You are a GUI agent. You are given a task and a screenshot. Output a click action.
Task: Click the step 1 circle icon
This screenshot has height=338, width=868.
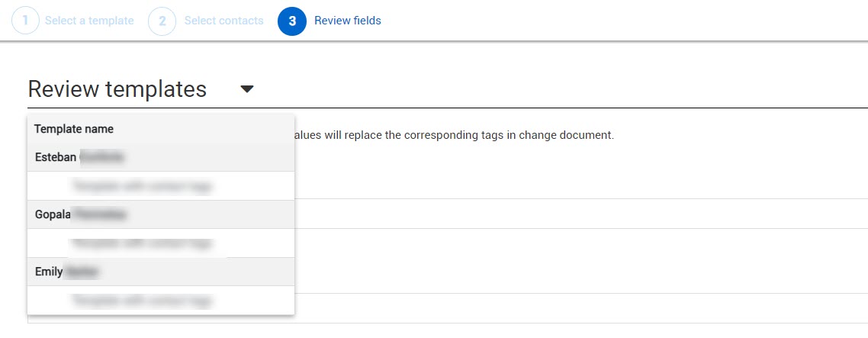tap(25, 21)
